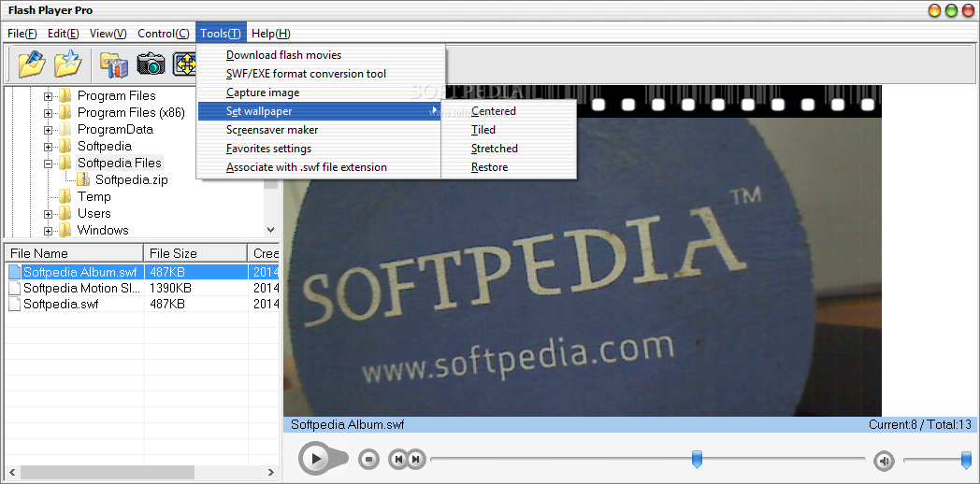Collapse the Softpedia Files folder node
Viewport: 980px width, 484px height.
click(48, 164)
